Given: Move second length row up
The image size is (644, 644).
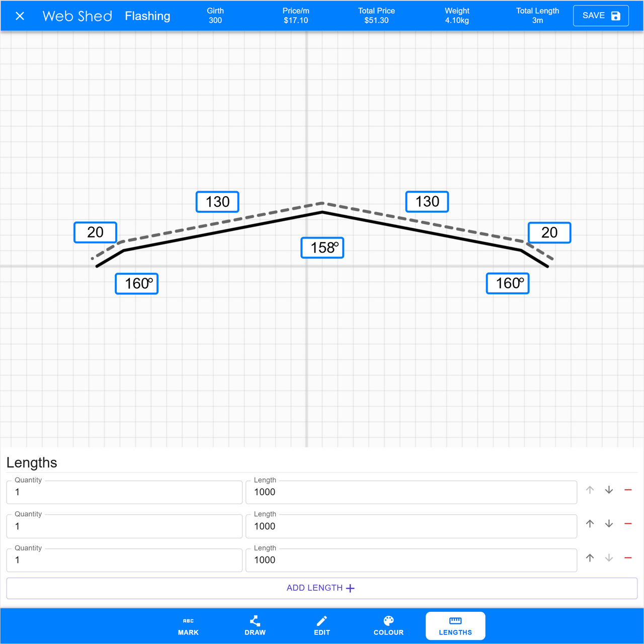Looking at the screenshot, I should click(x=590, y=524).
